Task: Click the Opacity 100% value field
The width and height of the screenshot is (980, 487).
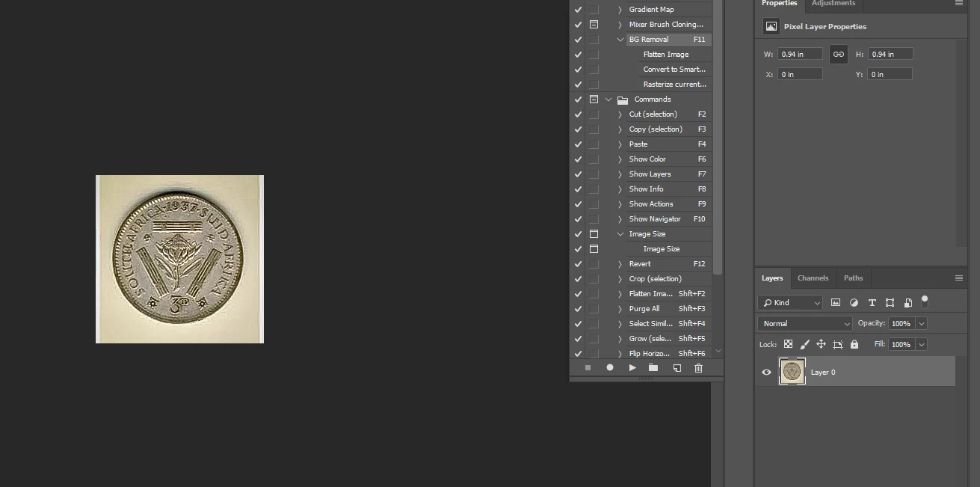Action: click(901, 324)
